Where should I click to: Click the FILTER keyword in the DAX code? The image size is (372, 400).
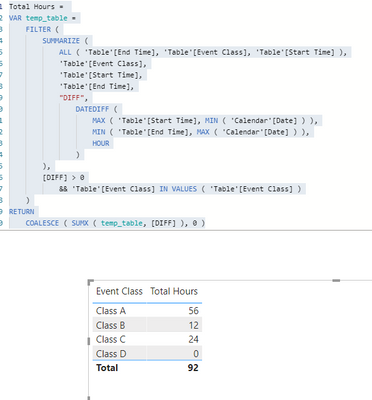coord(38,29)
